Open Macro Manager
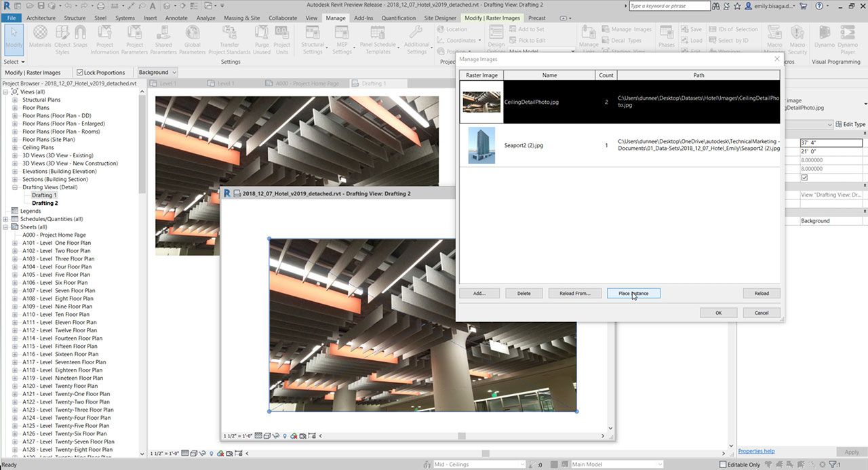The width and height of the screenshot is (868, 470). [x=773, y=39]
